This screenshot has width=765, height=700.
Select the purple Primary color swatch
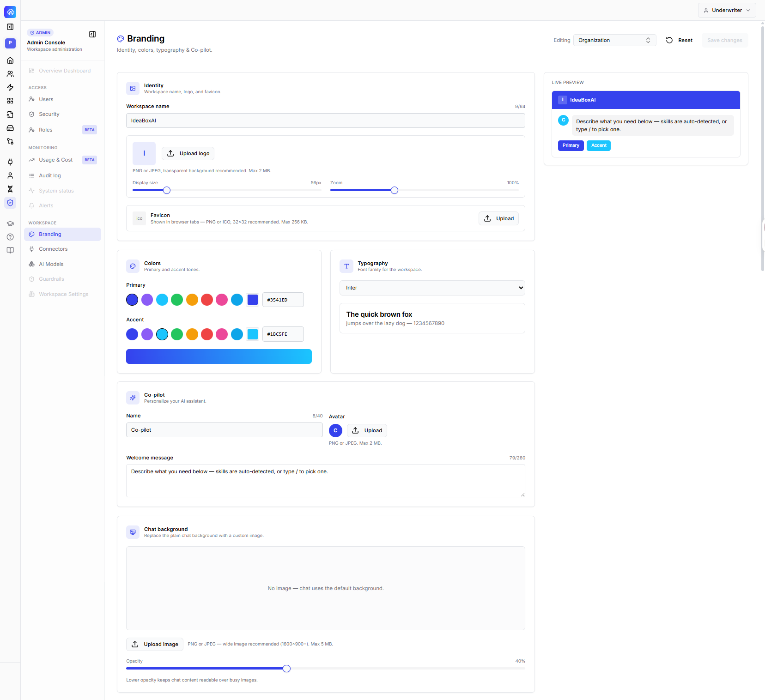click(x=147, y=300)
